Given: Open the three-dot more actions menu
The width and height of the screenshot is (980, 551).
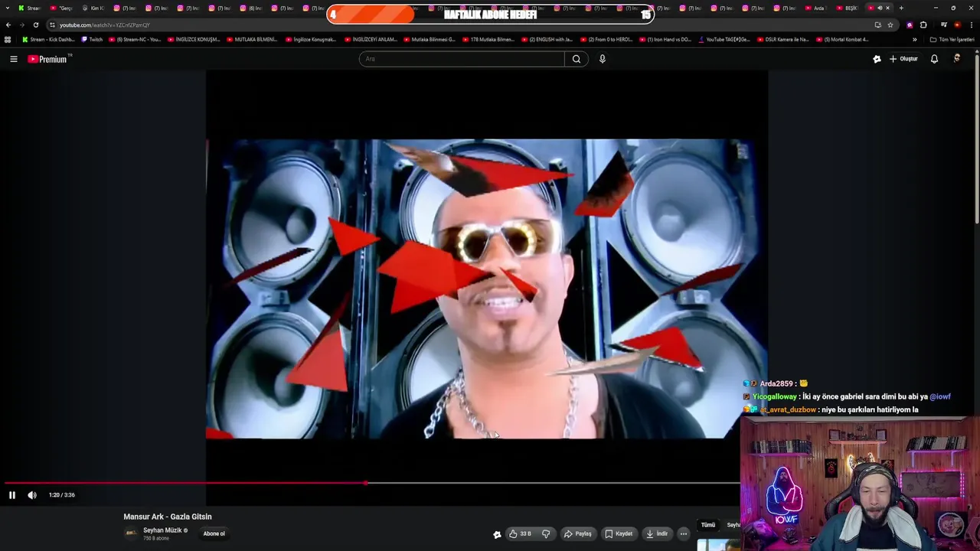Looking at the screenshot, I should [684, 534].
